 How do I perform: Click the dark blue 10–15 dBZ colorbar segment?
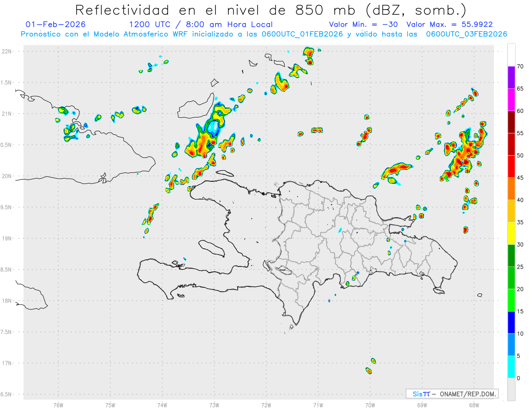click(511, 322)
